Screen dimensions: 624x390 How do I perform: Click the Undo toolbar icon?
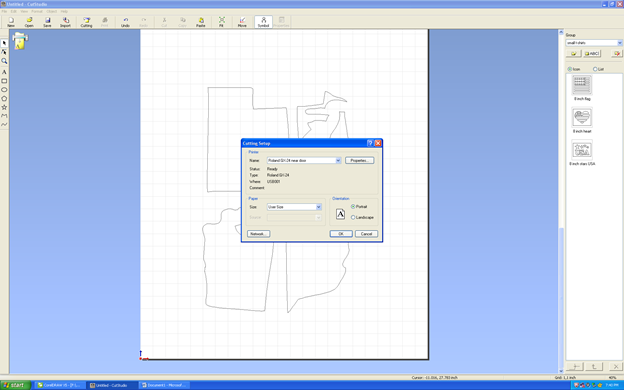pyautogui.click(x=125, y=22)
